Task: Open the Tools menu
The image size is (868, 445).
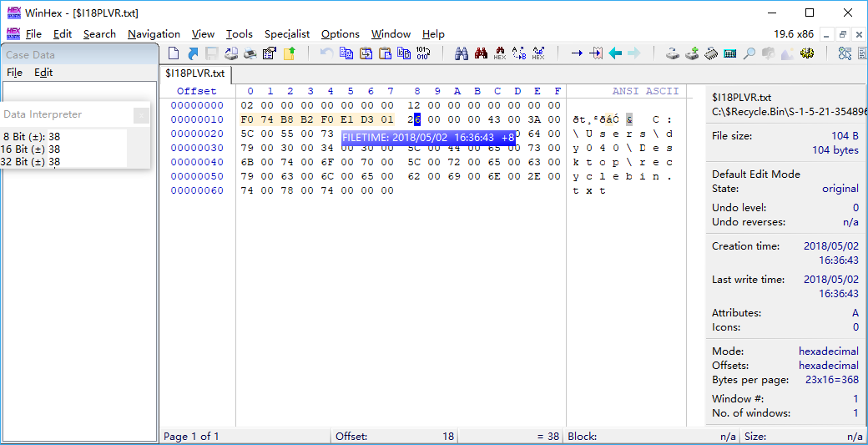Action: click(240, 33)
